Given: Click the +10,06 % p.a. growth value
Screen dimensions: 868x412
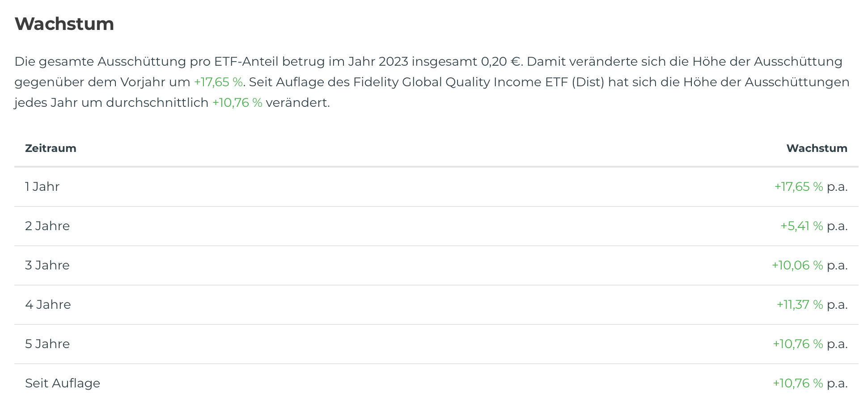Looking at the screenshot, I should tap(797, 265).
